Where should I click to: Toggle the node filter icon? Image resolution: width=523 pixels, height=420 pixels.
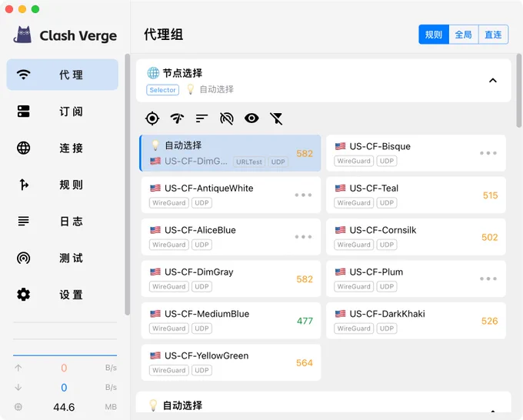point(276,118)
